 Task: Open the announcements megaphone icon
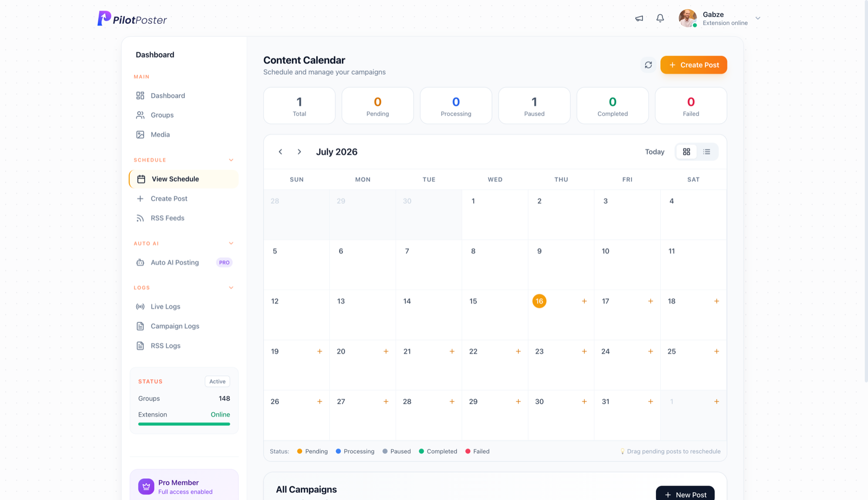click(x=639, y=18)
